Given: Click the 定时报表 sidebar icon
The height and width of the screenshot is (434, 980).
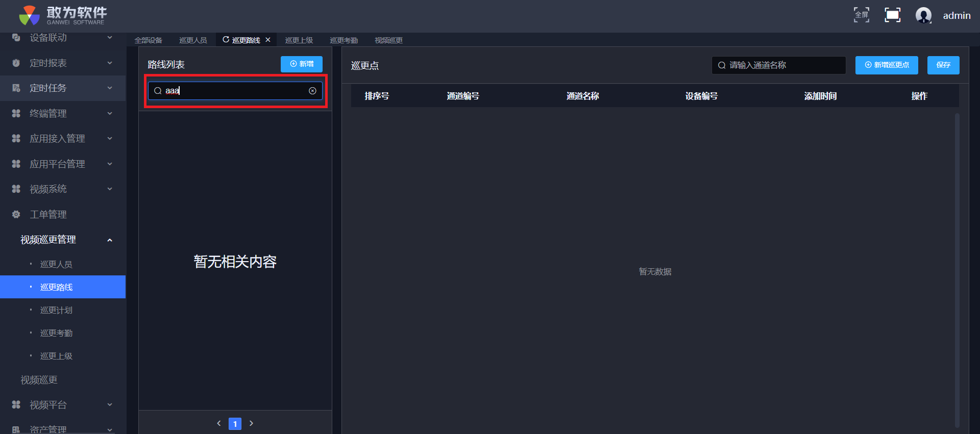Looking at the screenshot, I should coord(16,63).
